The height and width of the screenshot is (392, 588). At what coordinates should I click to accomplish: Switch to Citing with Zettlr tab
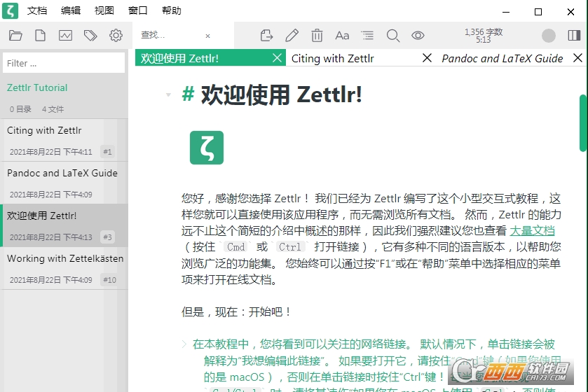[x=333, y=59]
